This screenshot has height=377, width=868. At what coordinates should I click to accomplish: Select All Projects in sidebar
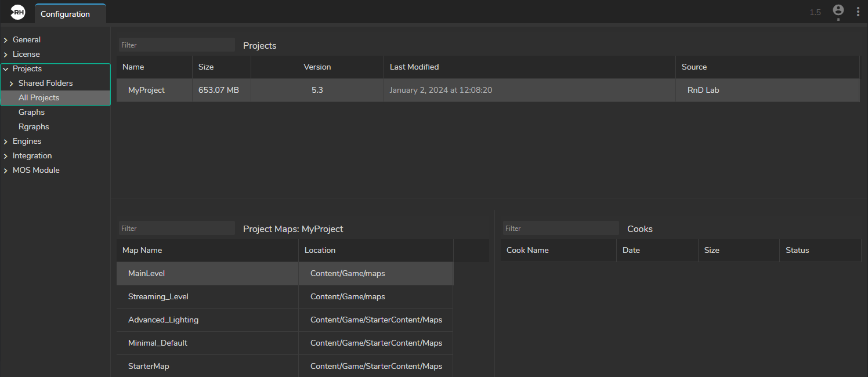[x=39, y=98]
